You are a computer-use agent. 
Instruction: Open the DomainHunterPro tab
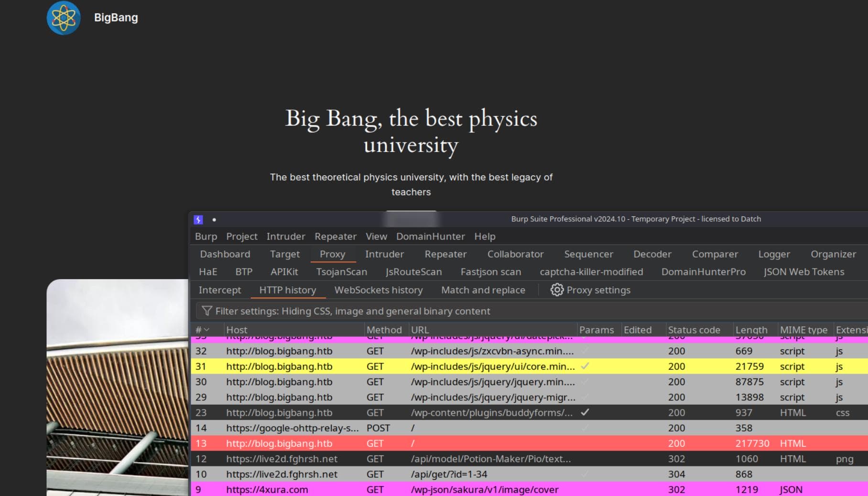pyautogui.click(x=704, y=272)
